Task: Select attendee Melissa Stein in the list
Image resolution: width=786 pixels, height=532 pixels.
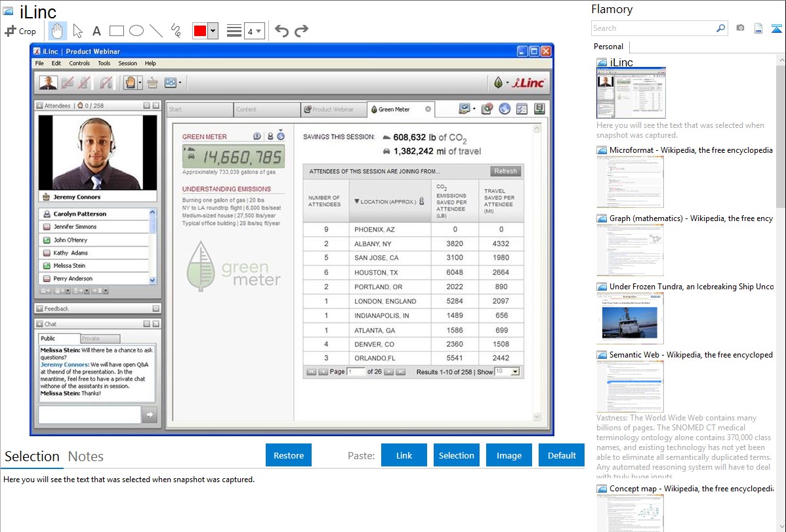Action: [94, 266]
